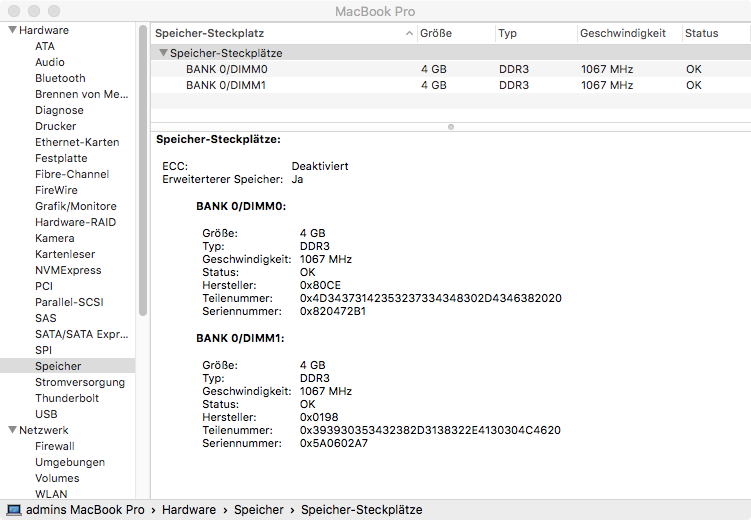The width and height of the screenshot is (751, 520).
Task: Click the Erweiterterer Speicher value Ja
Action: [297, 179]
